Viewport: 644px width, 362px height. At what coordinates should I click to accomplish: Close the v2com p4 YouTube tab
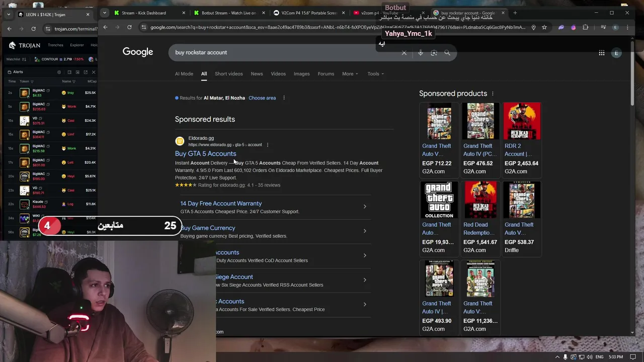(423, 13)
